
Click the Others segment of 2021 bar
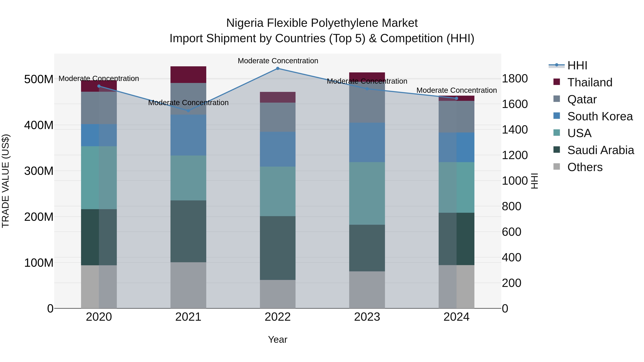188,285
